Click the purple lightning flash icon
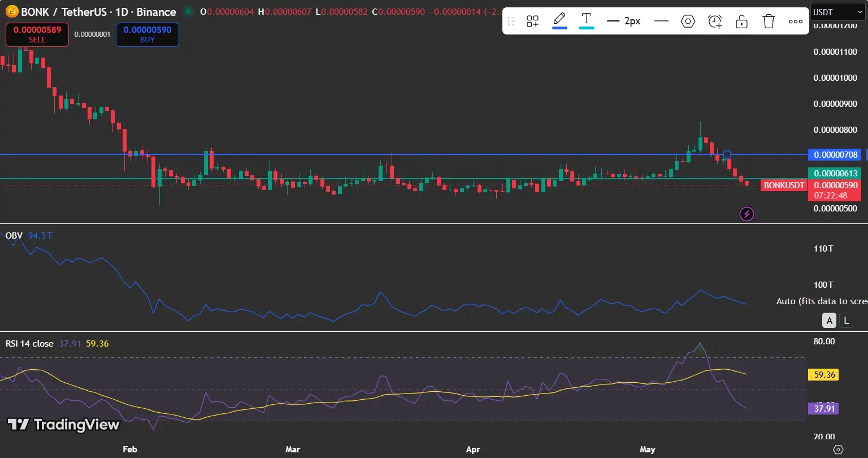The image size is (868, 458). pyautogui.click(x=747, y=214)
